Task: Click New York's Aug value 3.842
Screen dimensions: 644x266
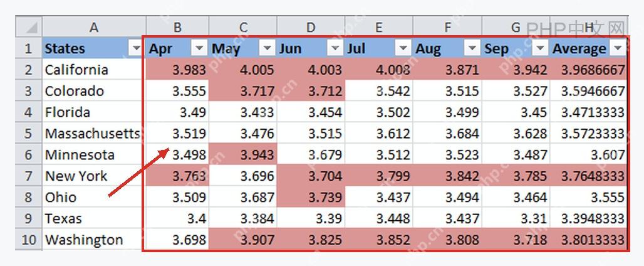Action: pos(447,176)
